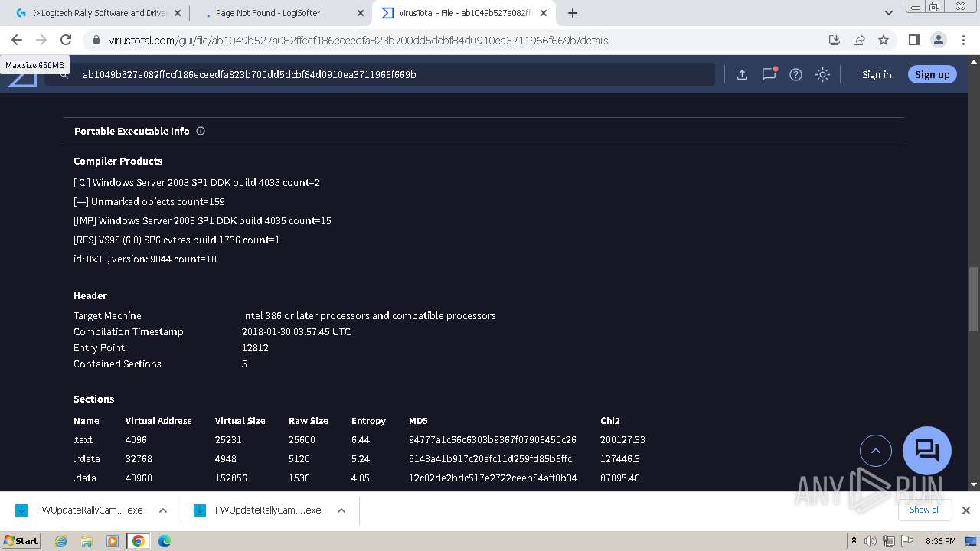Toggle the browser side panel
Screen dimensions: 980x551
(x=913, y=40)
